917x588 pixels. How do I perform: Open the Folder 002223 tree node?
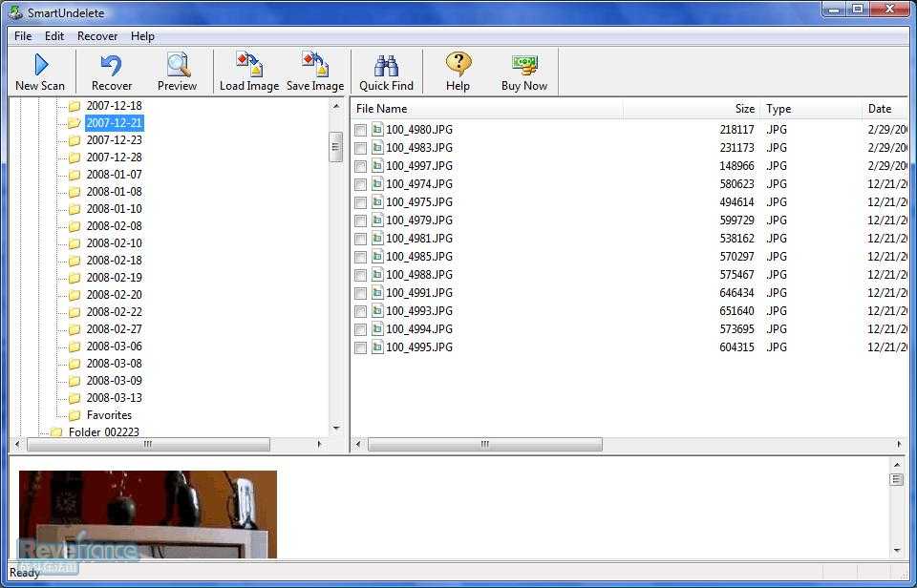click(104, 432)
